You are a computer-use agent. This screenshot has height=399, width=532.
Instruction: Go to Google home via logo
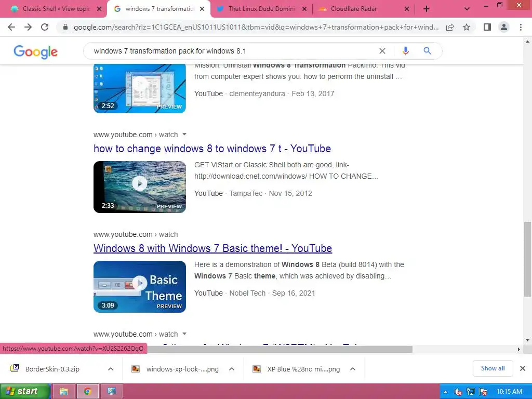36,51
